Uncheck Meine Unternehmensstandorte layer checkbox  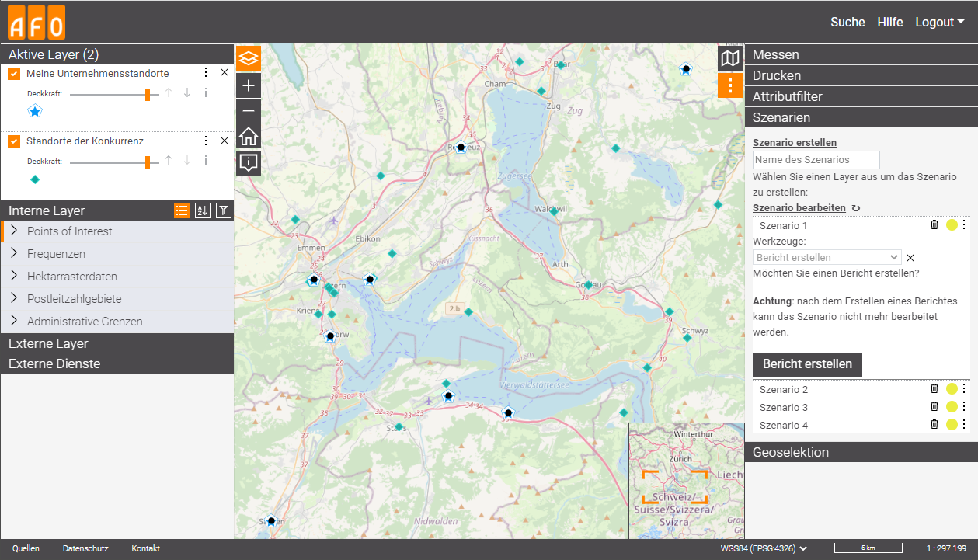[14, 73]
